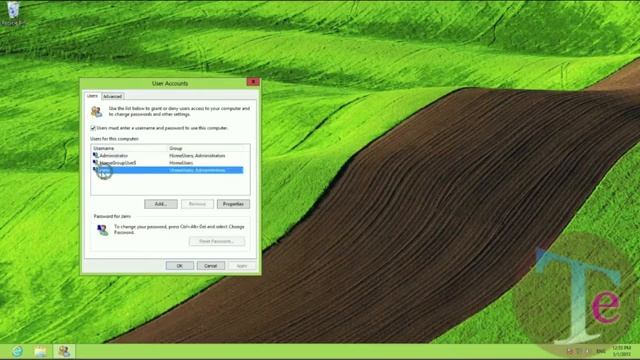
Task: Select the User Accounts taskbar icon
Action: tap(64, 351)
